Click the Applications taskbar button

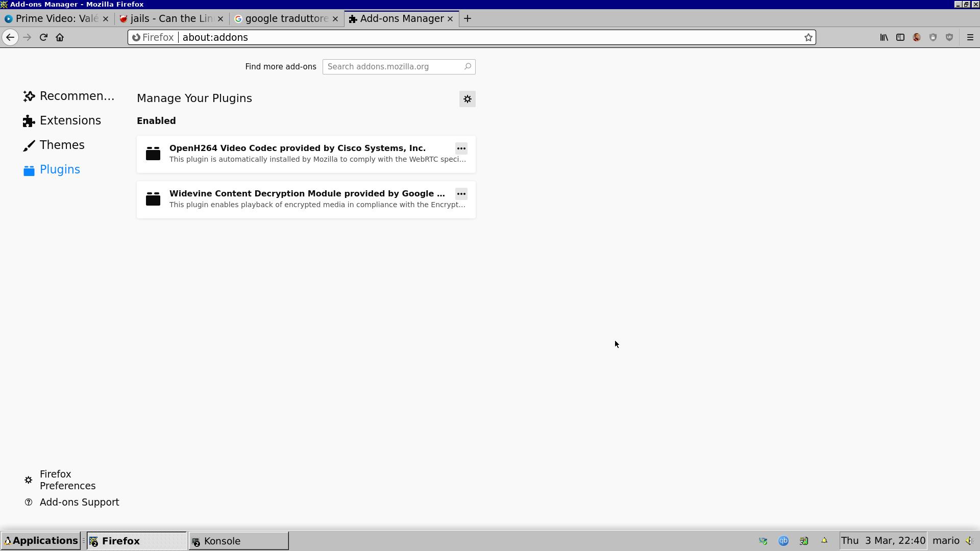[x=41, y=540]
